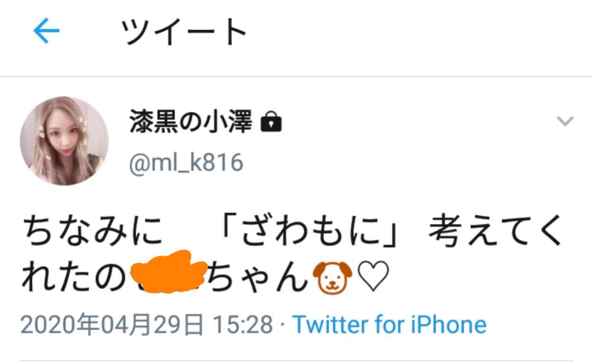Open the tweet options chevron menu
Viewport: 592px width, 364px height.
tap(565, 122)
